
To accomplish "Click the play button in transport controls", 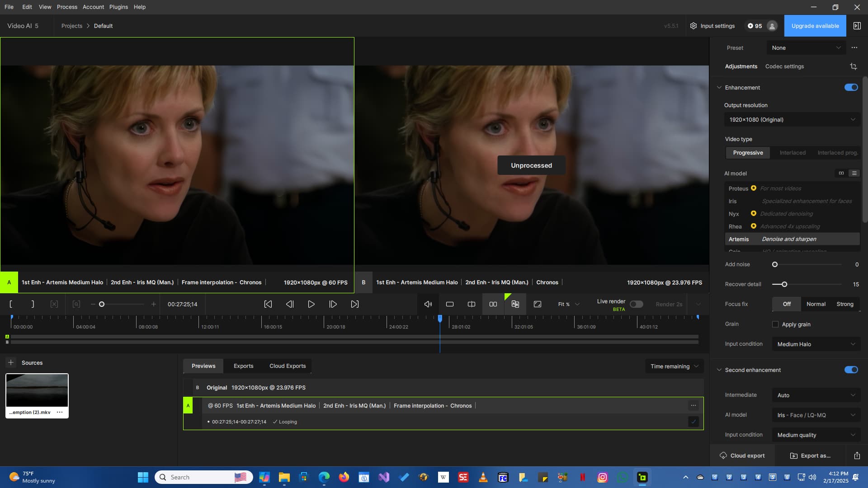I will point(311,304).
